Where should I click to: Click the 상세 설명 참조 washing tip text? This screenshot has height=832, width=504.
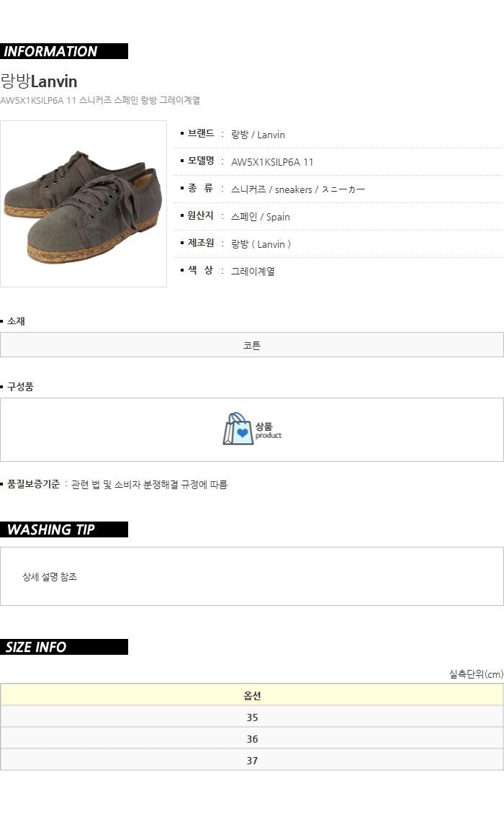tap(50, 577)
